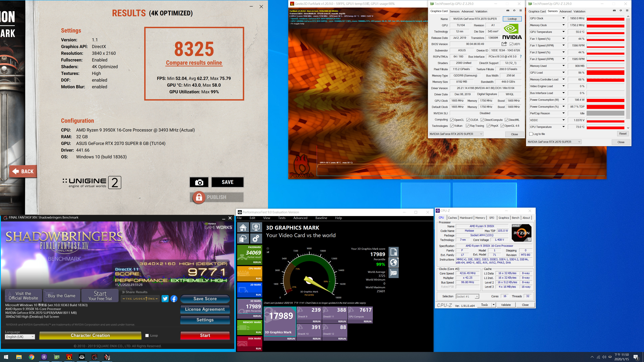Expand Memory Clock sensor dropdown
Viewport: 644px width, 362px height.
(x=563, y=25)
